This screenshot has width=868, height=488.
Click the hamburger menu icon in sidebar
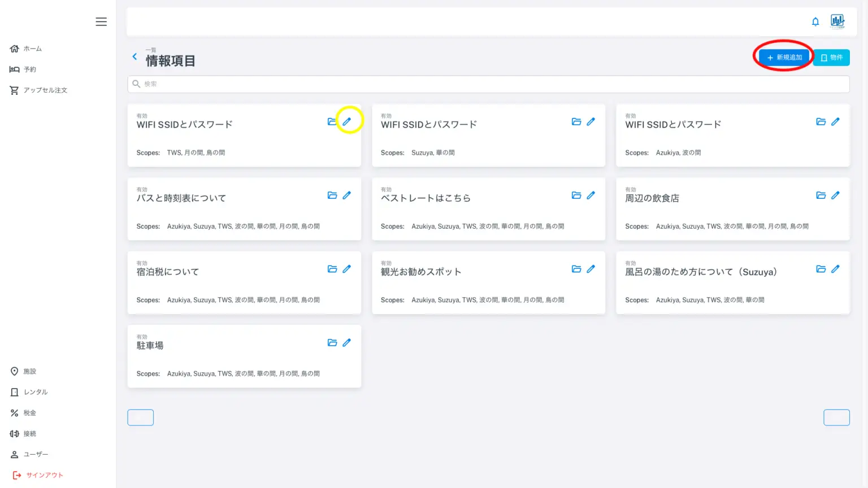coord(101,21)
